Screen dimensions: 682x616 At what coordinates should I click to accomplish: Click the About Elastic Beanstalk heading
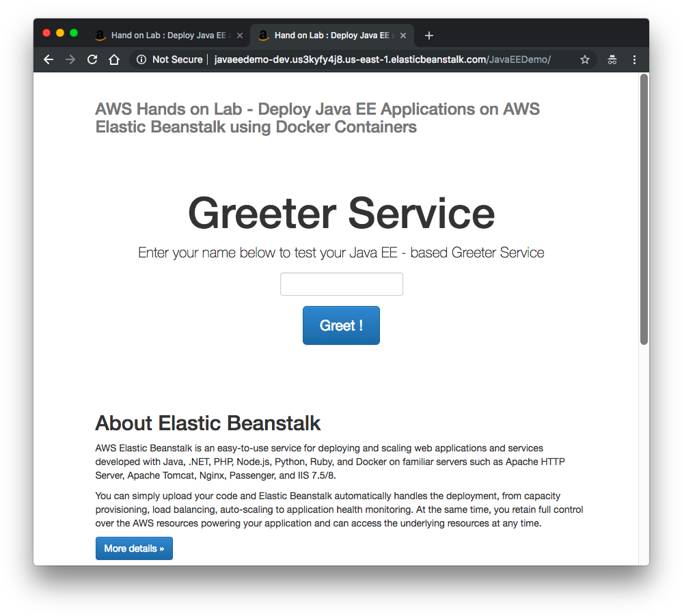point(208,423)
